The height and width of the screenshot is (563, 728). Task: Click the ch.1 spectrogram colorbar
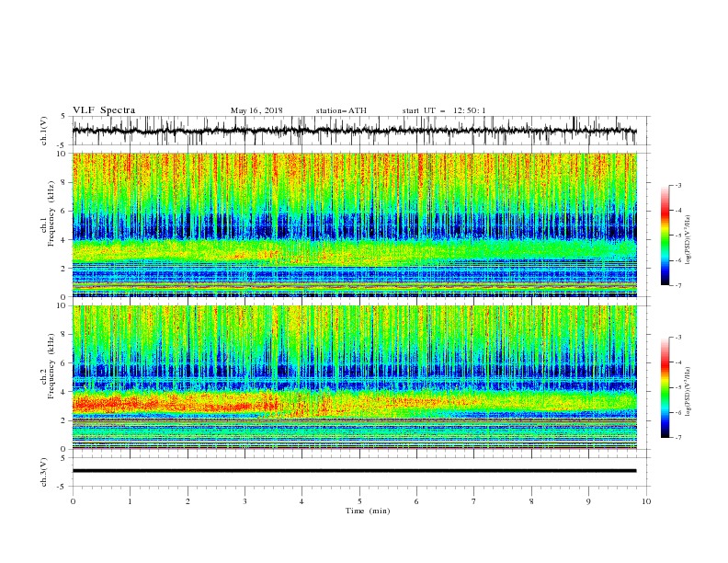click(665, 236)
